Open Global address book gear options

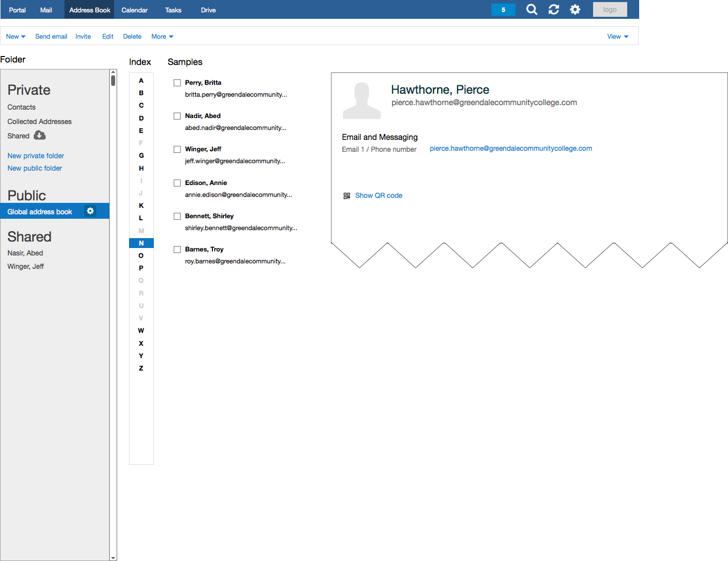coord(90,211)
